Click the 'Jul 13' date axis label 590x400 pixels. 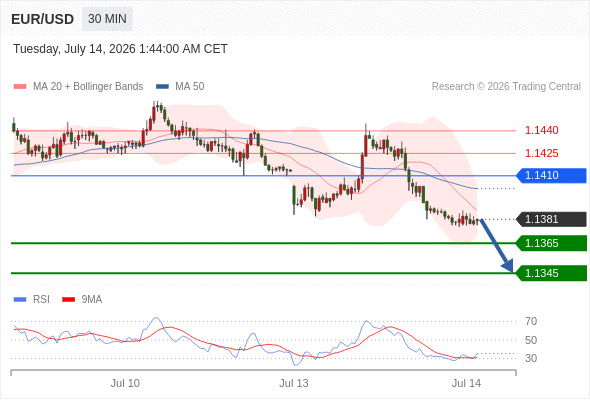coord(294,383)
